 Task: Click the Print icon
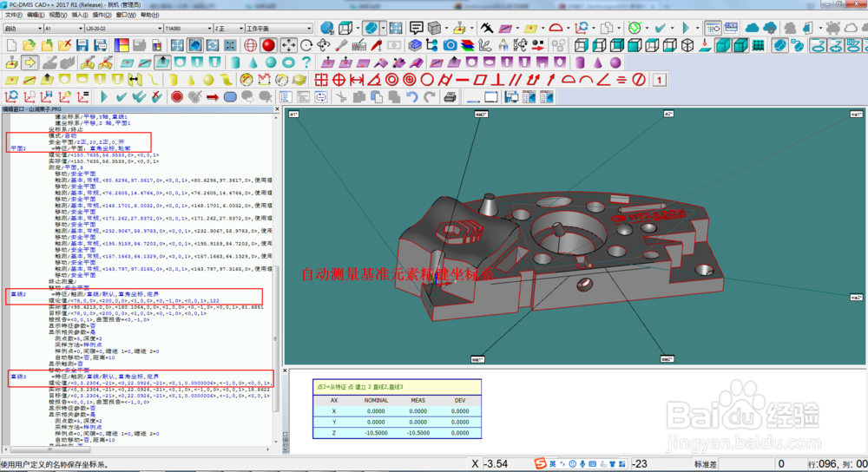click(450, 97)
